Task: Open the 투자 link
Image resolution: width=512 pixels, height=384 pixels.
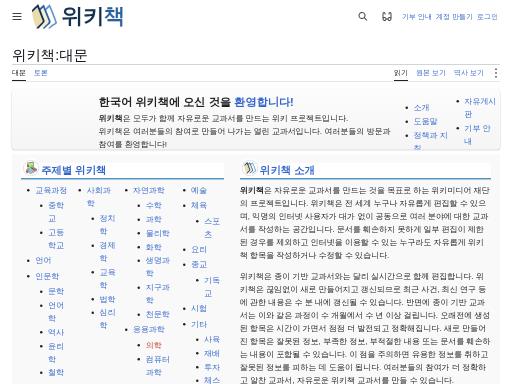Action: [212, 367]
